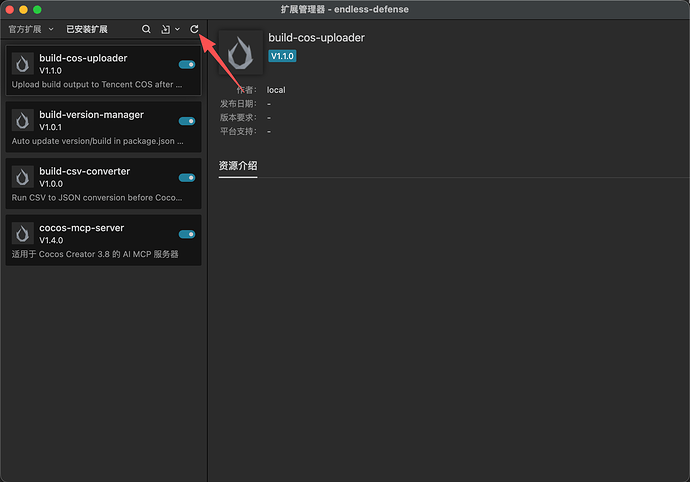The image size is (690, 482).
Task: Refresh the installed extensions list
Action: click(x=194, y=29)
